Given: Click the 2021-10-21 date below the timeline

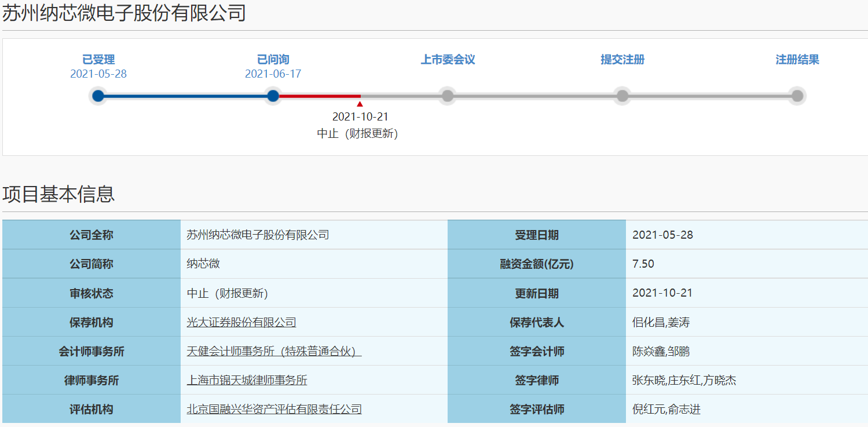Looking at the screenshot, I should click(x=360, y=117).
